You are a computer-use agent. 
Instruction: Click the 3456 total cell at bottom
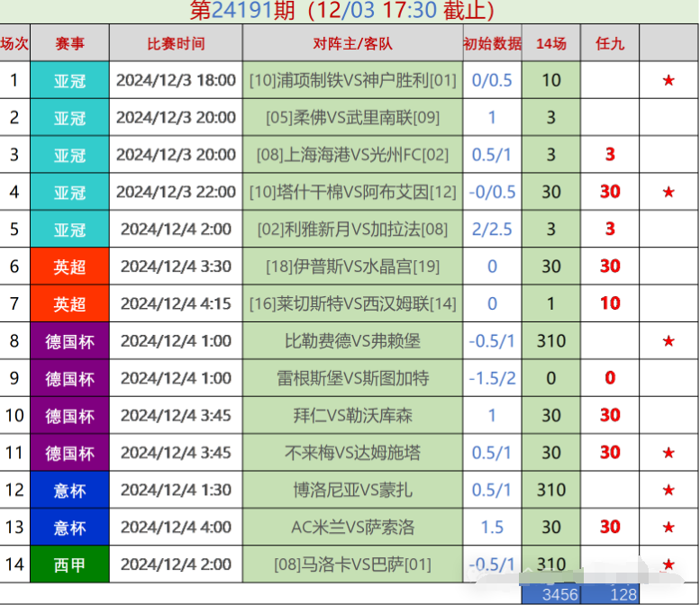click(551, 594)
